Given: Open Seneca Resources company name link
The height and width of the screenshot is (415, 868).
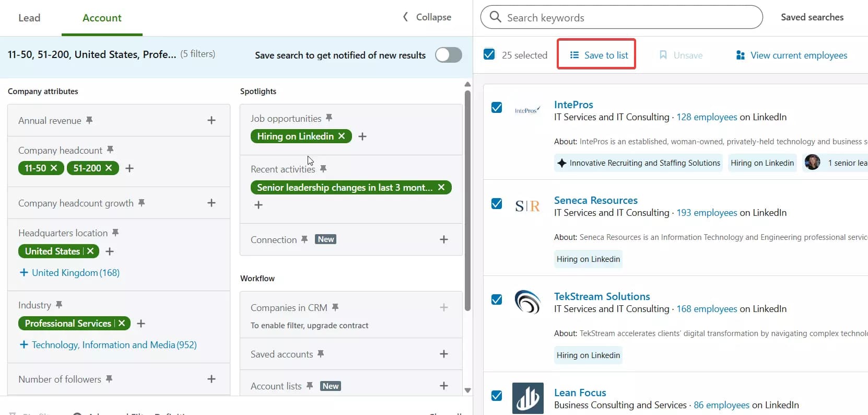Looking at the screenshot, I should (596, 200).
